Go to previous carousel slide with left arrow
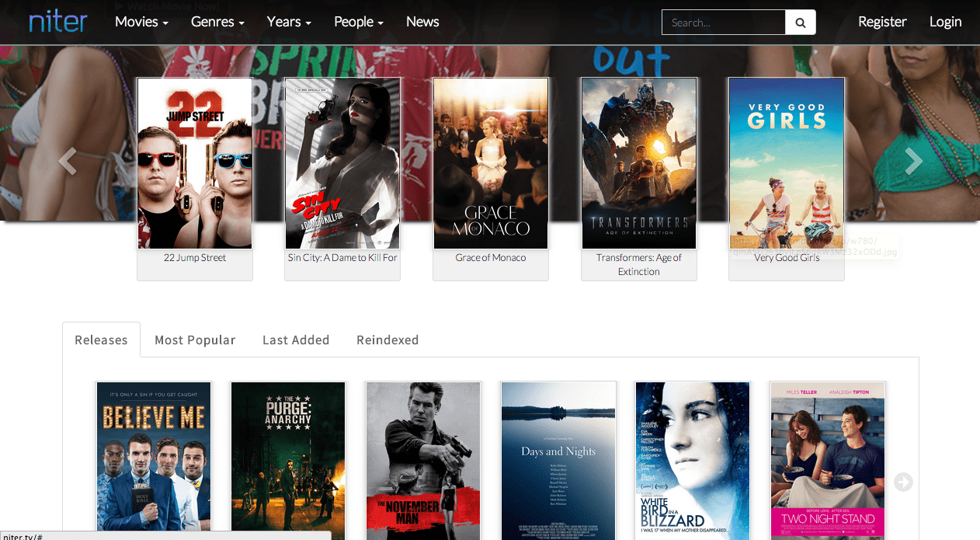Image resolution: width=980 pixels, height=540 pixels. click(x=68, y=162)
